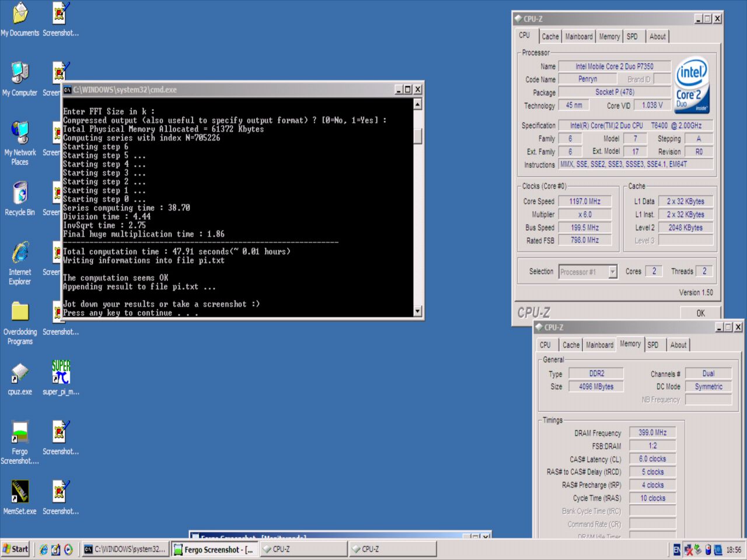This screenshot has height=560, width=747.
Task: Switch to Cache tab in CPU-Z memory window
Action: point(571,345)
